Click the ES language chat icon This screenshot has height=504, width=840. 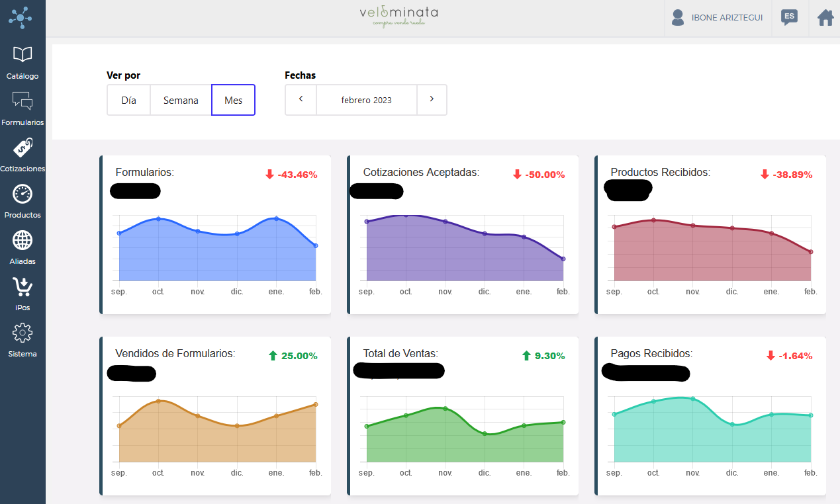789,18
